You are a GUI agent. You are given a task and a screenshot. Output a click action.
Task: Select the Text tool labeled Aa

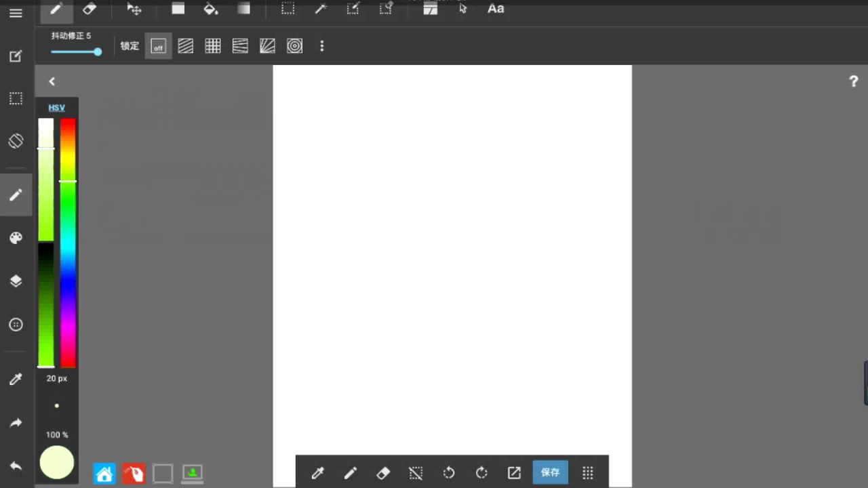point(496,9)
